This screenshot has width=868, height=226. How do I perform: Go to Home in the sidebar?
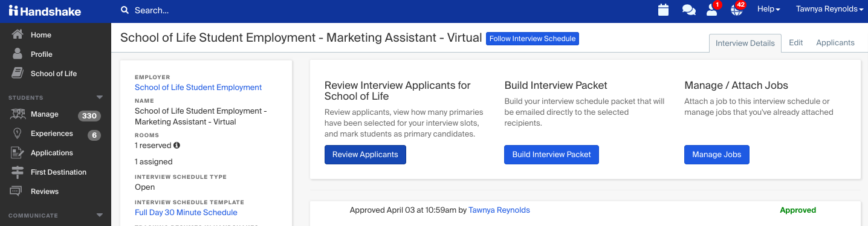coord(41,35)
